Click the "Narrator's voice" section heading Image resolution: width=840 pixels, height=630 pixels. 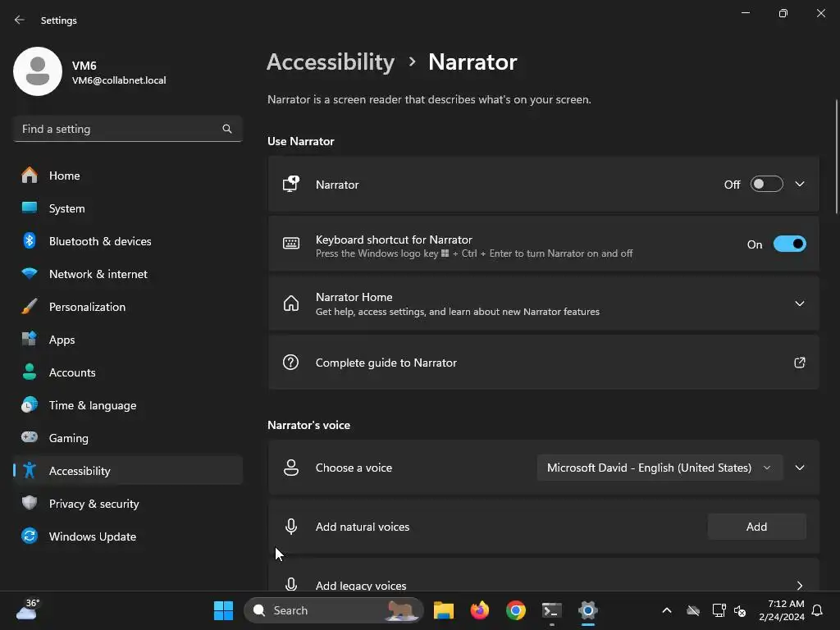click(x=308, y=426)
